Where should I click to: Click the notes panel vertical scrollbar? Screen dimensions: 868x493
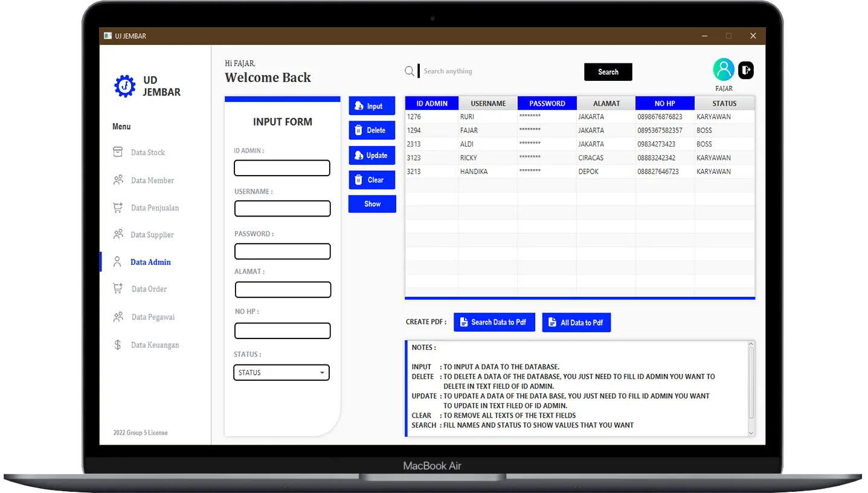[x=751, y=386]
